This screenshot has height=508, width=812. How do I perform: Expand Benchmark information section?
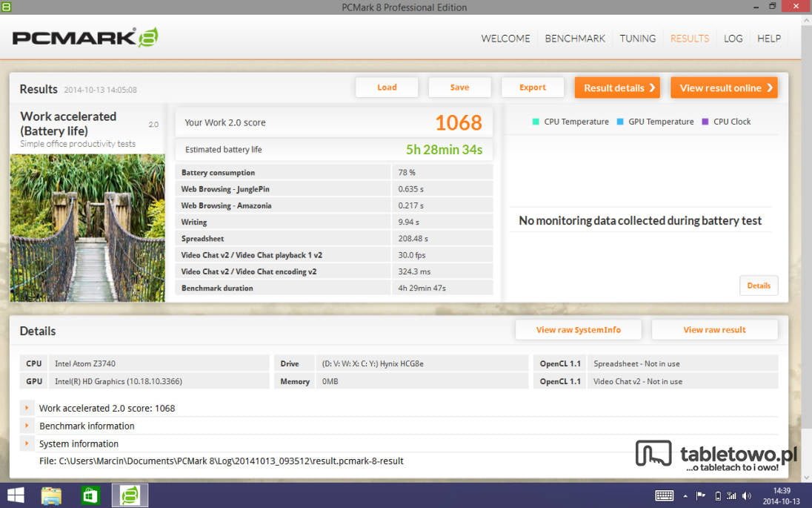27,426
